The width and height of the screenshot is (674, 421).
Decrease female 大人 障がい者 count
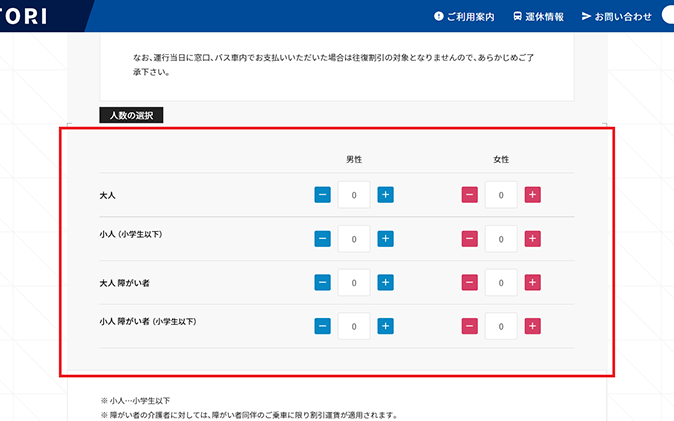[x=469, y=283]
